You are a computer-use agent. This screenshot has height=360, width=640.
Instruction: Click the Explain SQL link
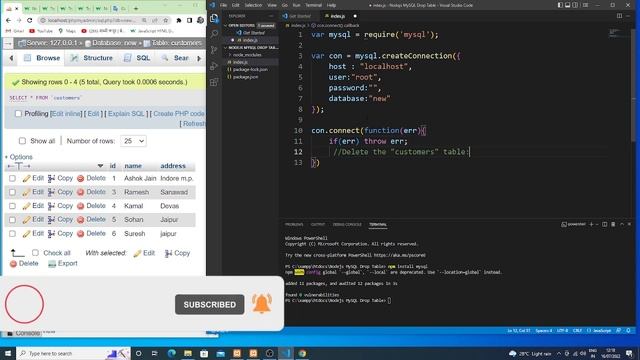coord(126,114)
